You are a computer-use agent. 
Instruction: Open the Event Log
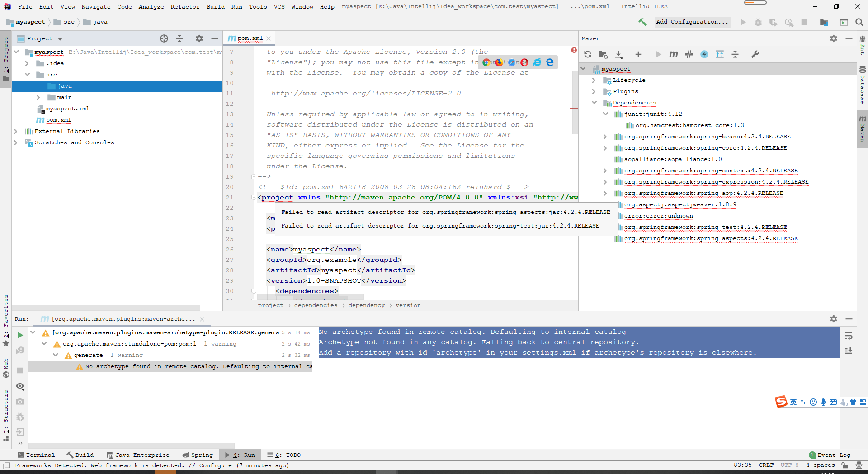pyautogui.click(x=830, y=455)
